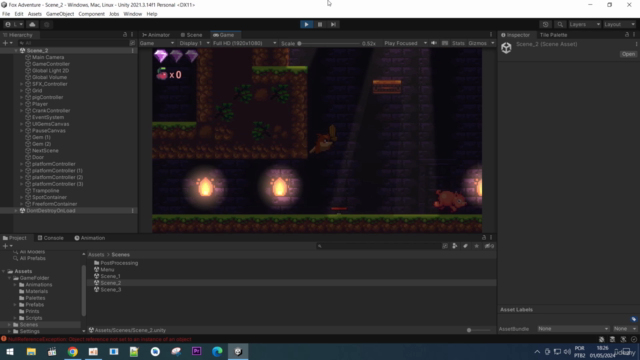Switch to the Animator tab

click(156, 35)
